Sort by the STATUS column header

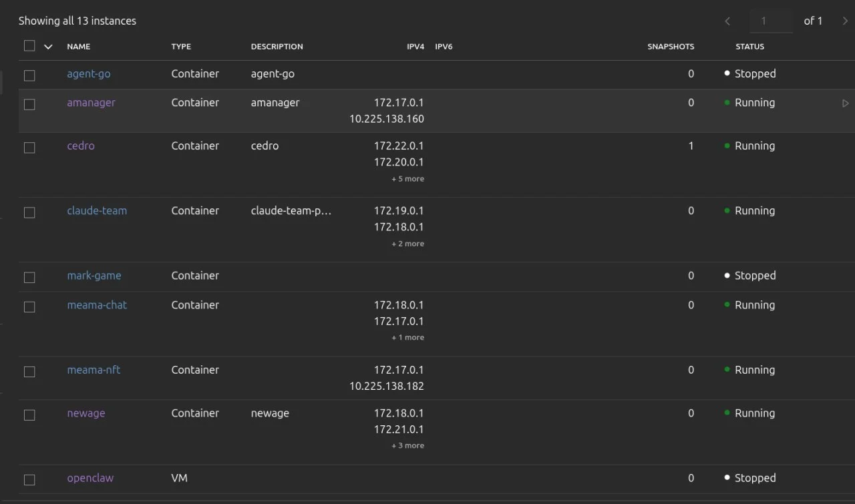[x=749, y=47]
